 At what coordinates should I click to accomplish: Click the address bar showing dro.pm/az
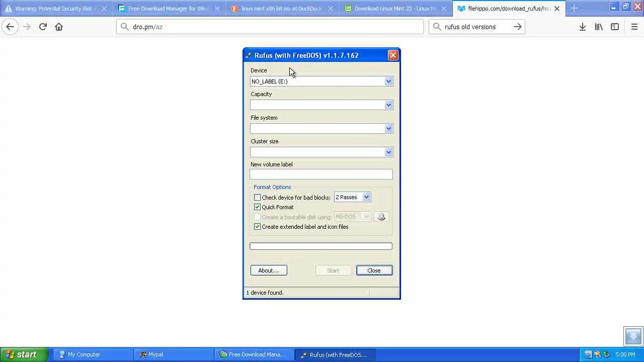270,27
